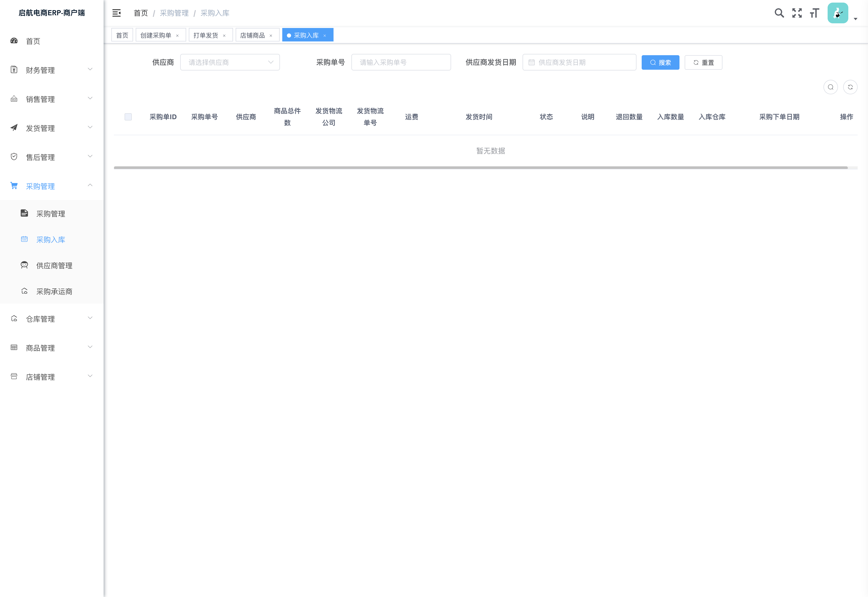Refresh table with round refresh icon
The height and width of the screenshot is (597, 868).
850,87
